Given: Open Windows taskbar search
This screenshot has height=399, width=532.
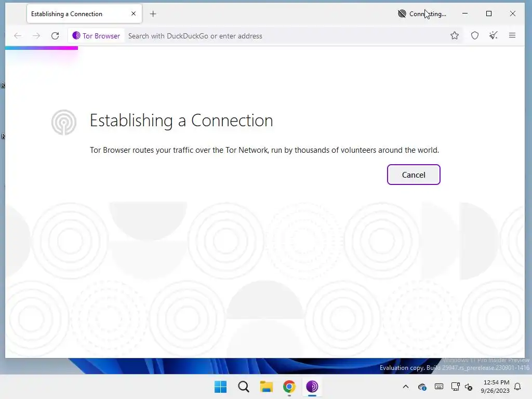Looking at the screenshot, I should (244, 387).
